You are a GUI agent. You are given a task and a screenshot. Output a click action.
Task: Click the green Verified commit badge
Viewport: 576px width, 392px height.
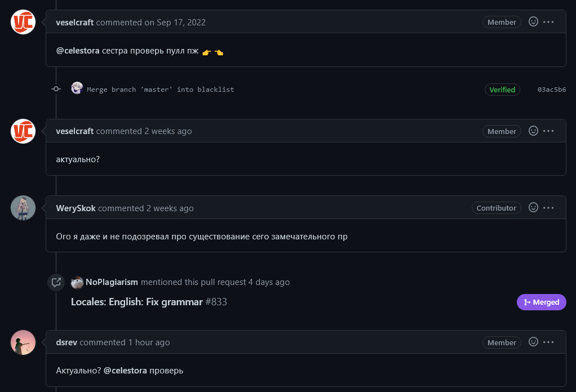(502, 90)
